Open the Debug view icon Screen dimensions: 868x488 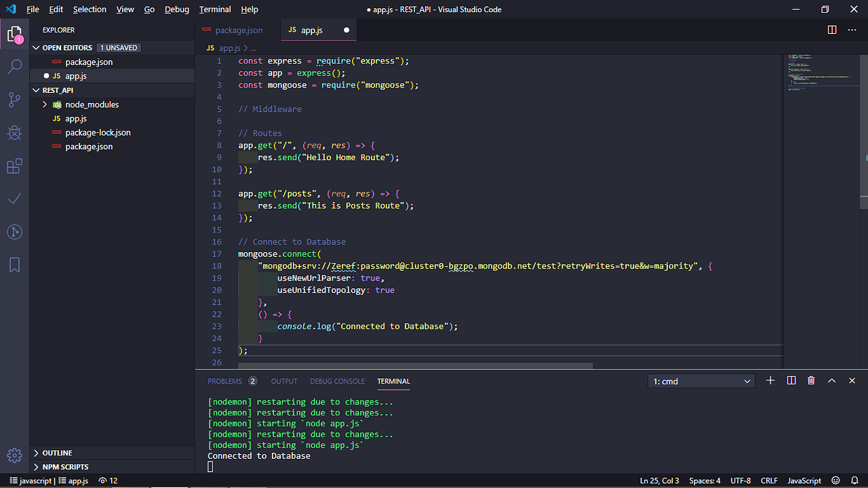pos(14,133)
